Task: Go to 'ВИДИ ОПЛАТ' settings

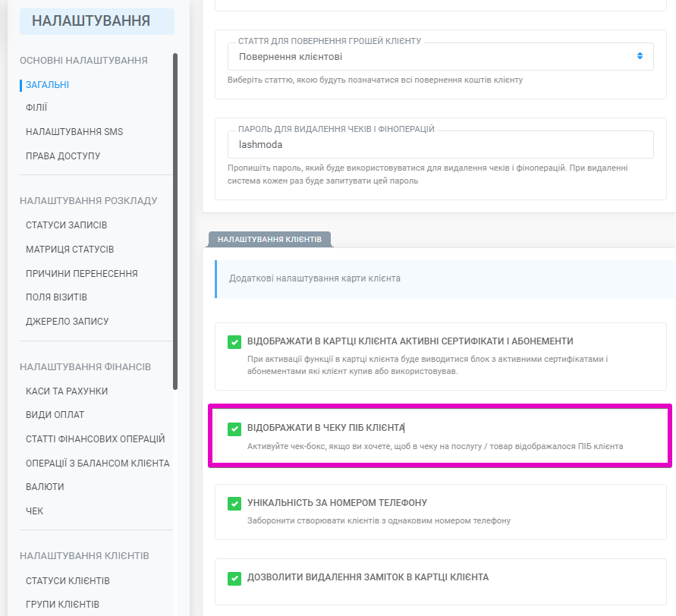Action: click(55, 415)
